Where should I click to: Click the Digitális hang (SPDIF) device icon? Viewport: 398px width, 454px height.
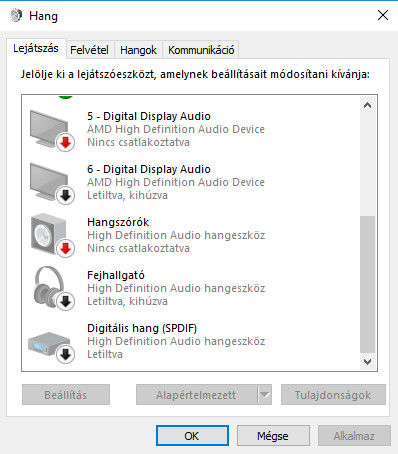[51, 347]
